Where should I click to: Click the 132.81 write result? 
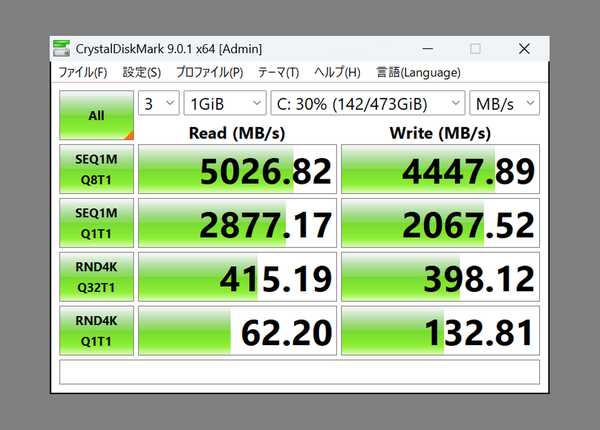[440, 331]
